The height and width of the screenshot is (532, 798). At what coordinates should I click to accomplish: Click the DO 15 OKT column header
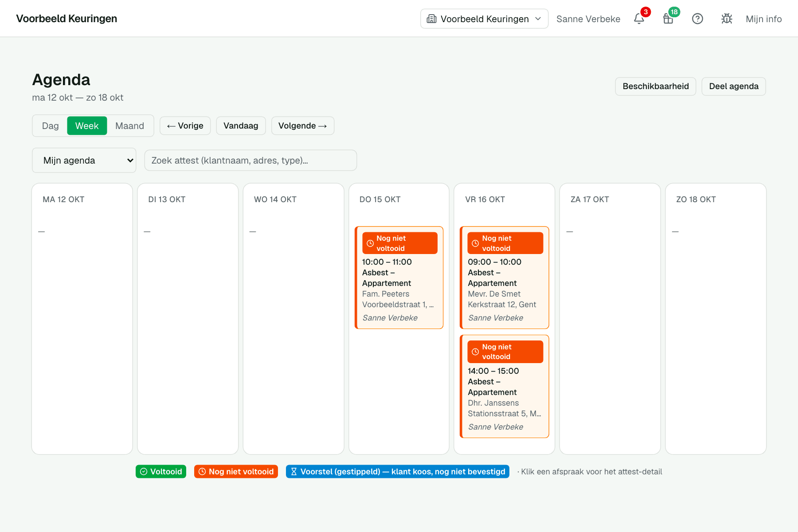[380, 199]
